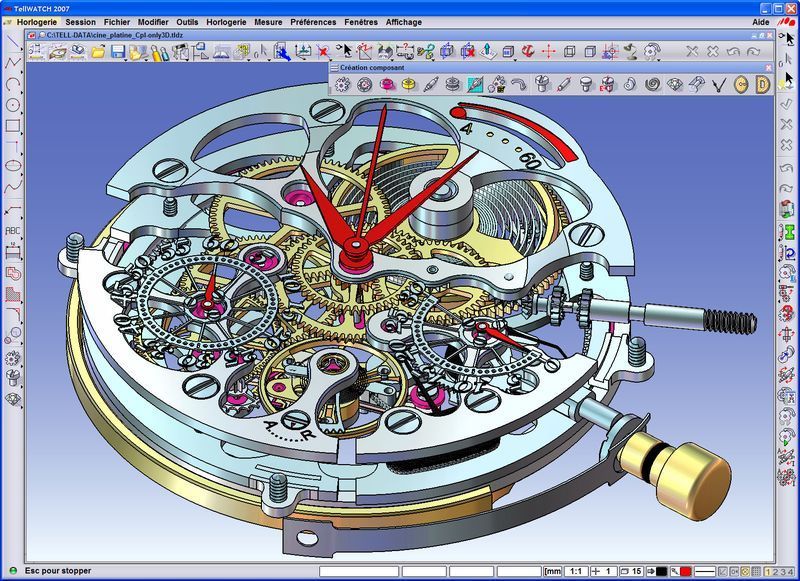Select the line drawing tool

pyautogui.click(x=11, y=43)
